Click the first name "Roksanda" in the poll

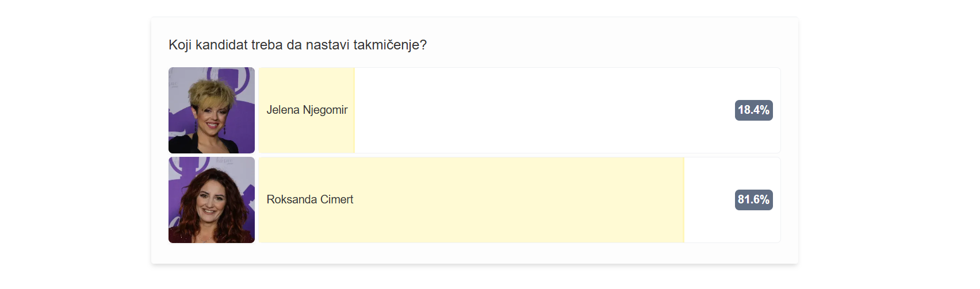tap(292, 199)
